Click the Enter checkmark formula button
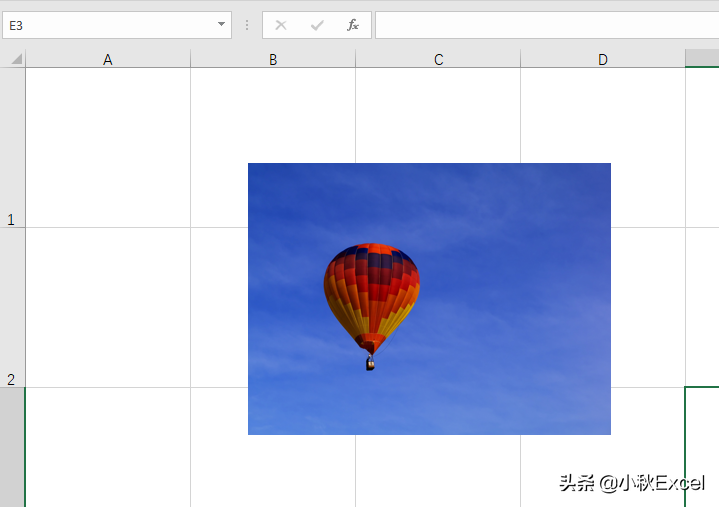 [317, 25]
